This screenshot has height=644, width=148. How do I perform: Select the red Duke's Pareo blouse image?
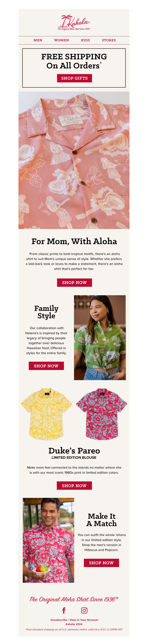pos(102,414)
